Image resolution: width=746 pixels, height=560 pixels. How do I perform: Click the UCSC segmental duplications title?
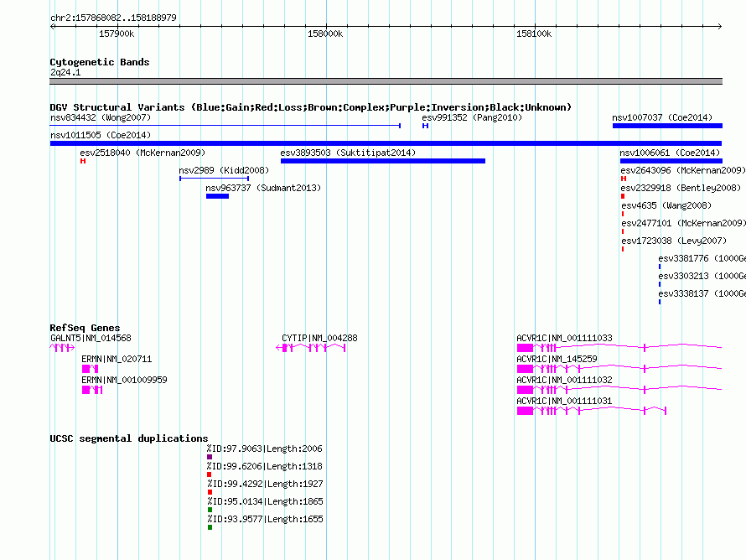point(129,438)
